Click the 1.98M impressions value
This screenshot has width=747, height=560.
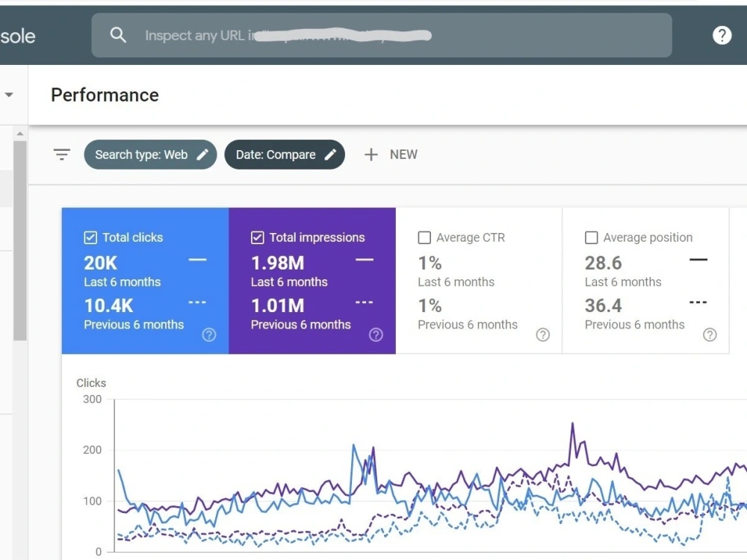[x=278, y=263]
